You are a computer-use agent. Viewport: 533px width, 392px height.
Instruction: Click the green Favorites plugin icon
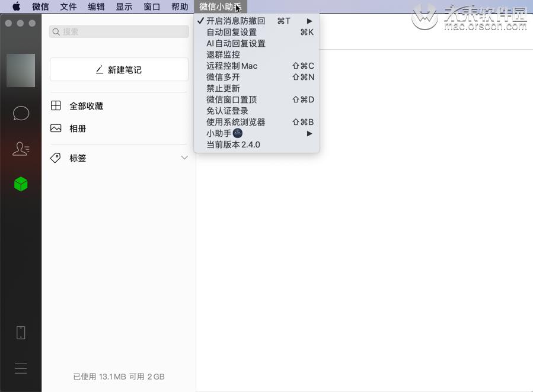coord(21,184)
